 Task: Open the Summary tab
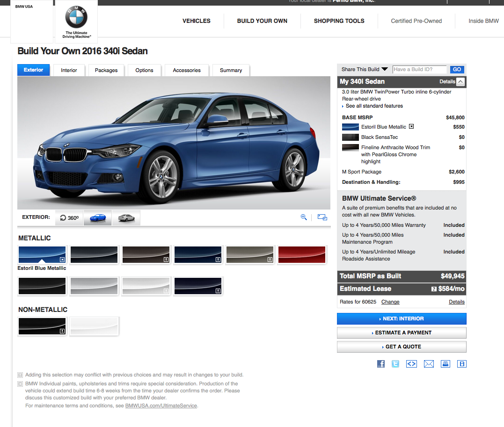pos(231,70)
